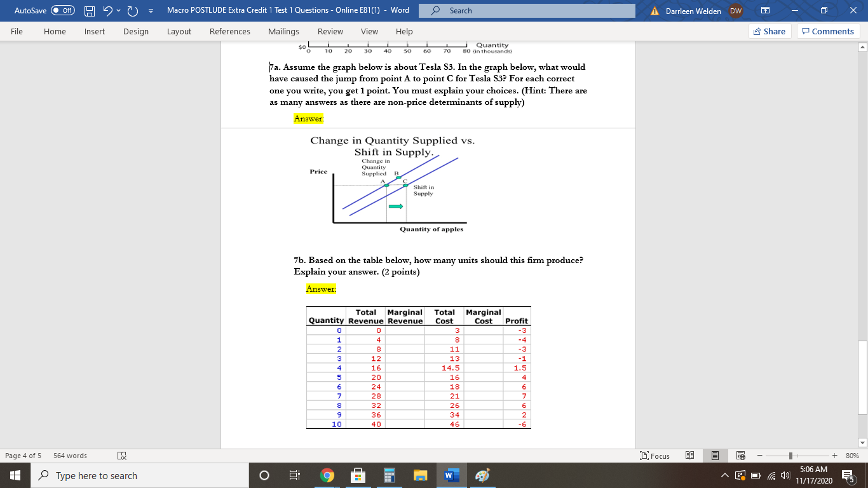The width and height of the screenshot is (868, 488).
Task: Click the Total Cost cell showing 46
Action: 444,424
